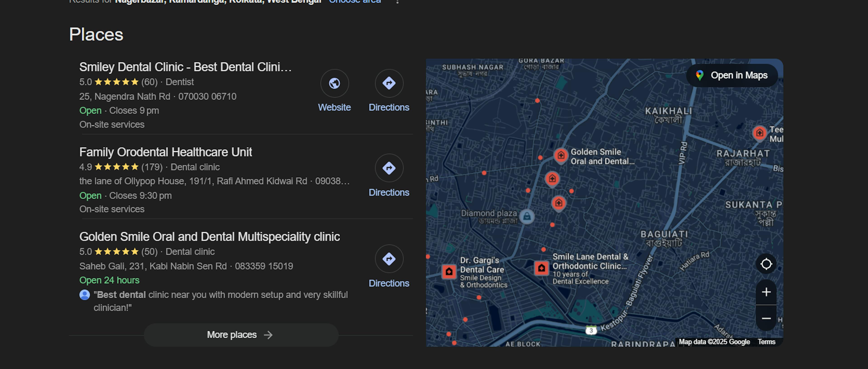Click Map data ©2025 Google text
The width and height of the screenshot is (868, 369).
[714, 342]
